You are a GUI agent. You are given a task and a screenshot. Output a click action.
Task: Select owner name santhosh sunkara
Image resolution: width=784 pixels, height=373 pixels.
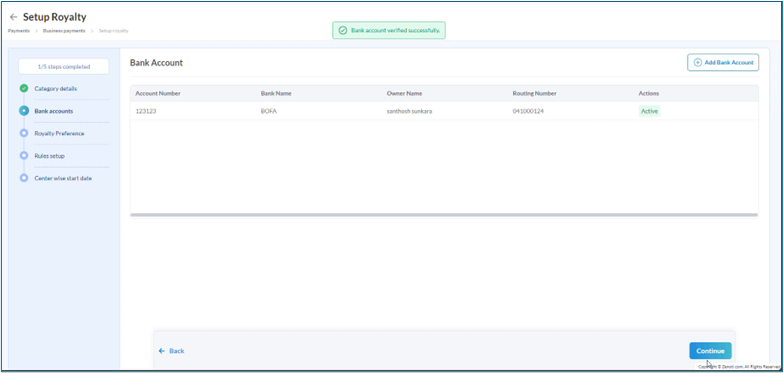click(409, 111)
